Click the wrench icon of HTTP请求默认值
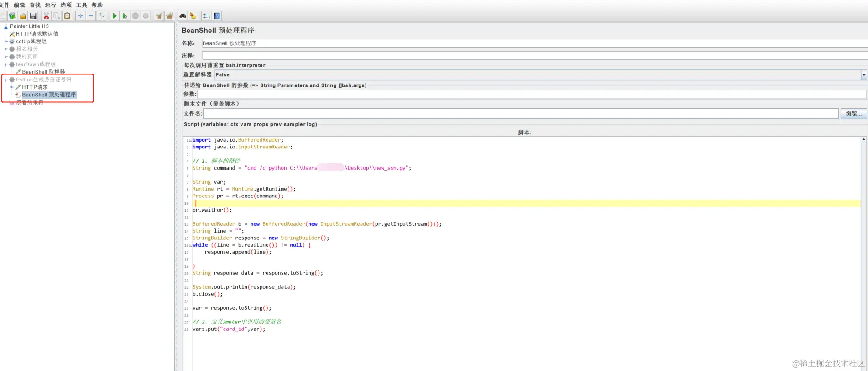 coord(12,34)
